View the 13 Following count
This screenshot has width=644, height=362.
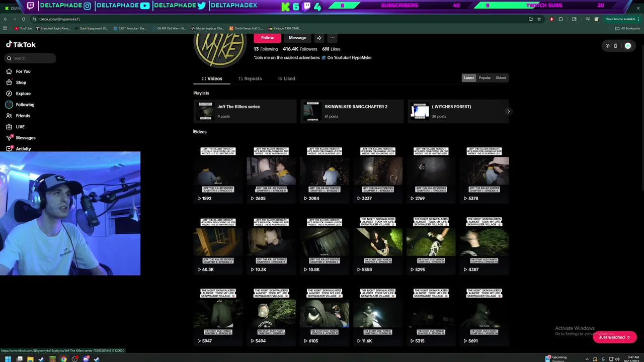[x=266, y=49]
